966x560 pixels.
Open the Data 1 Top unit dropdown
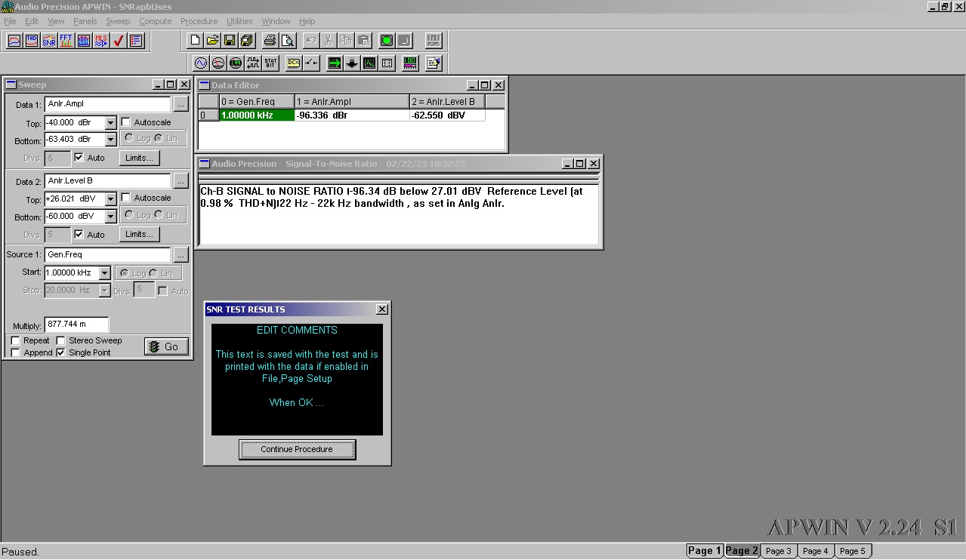click(111, 123)
